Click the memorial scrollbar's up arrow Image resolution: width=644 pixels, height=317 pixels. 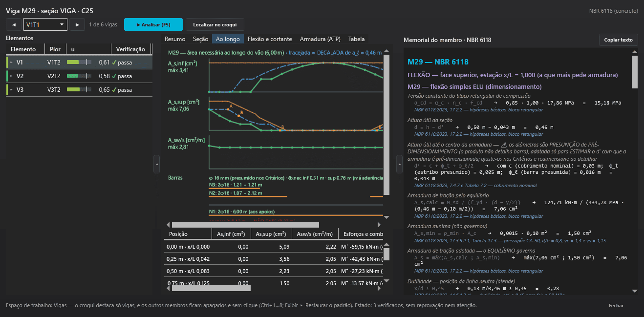[635, 51]
